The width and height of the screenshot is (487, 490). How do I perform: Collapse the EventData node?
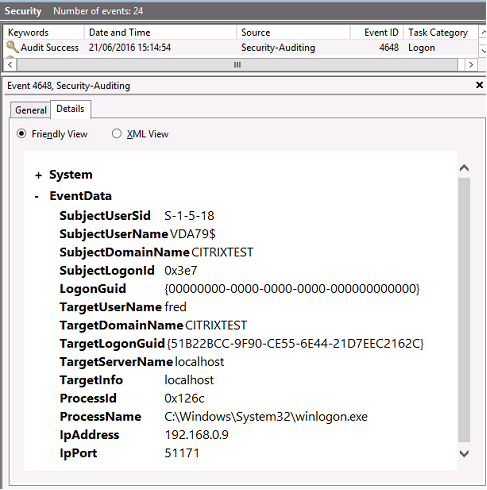coord(37,197)
